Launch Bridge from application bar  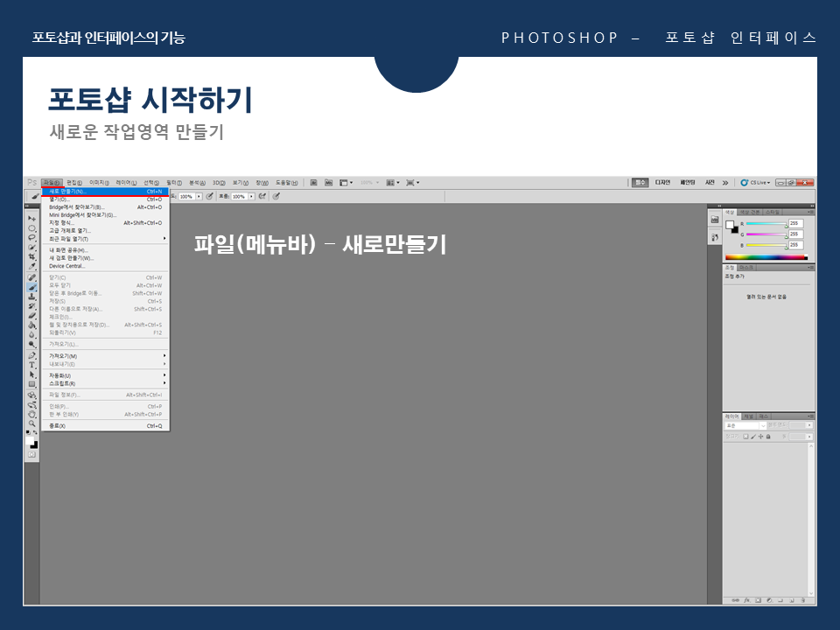[x=313, y=183]
